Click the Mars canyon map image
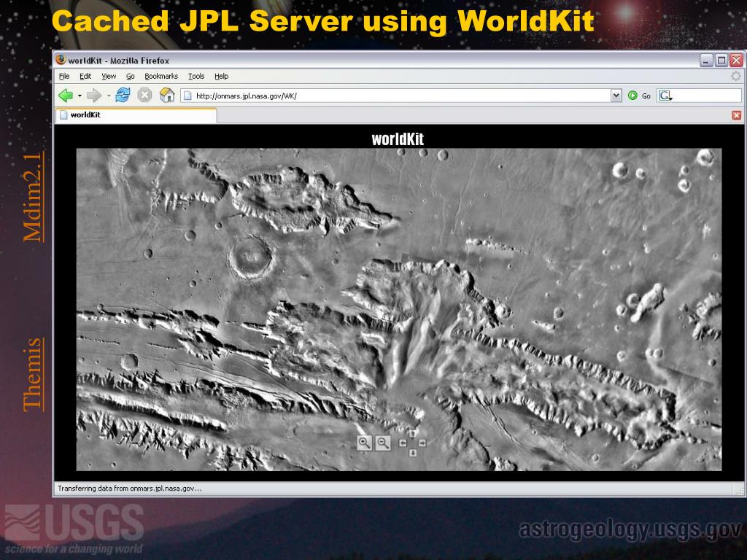 (399, 309)
